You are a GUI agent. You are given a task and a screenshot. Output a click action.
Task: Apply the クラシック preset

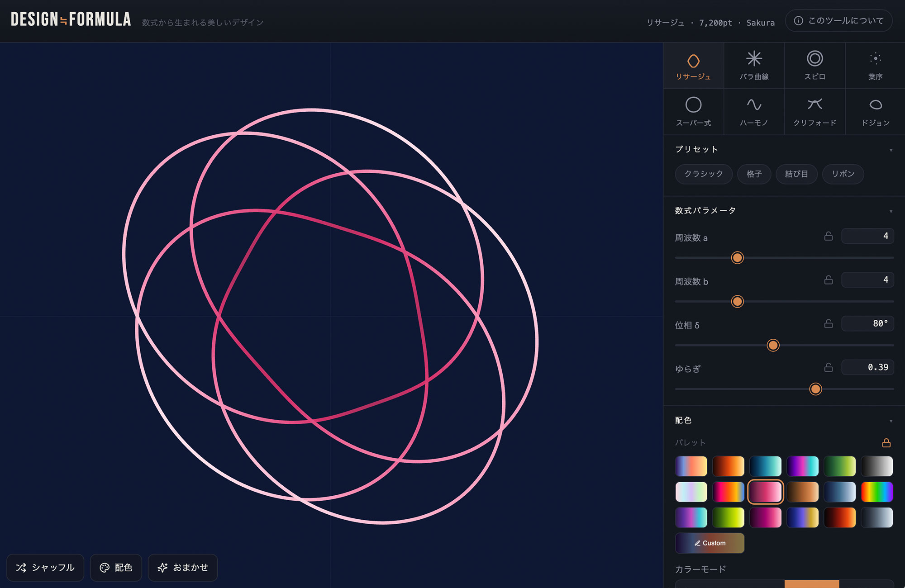[x=704, y=174]
